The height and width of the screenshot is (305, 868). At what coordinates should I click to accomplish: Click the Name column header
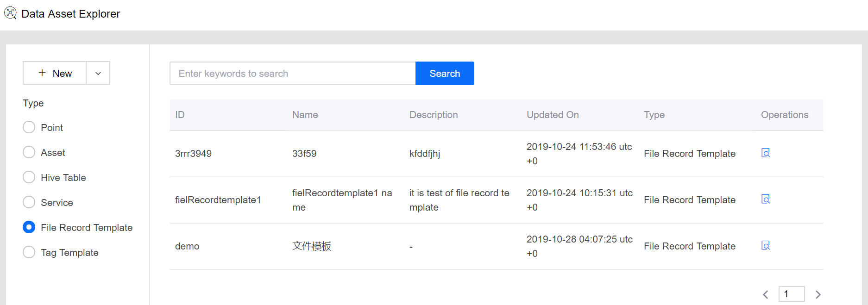click(305, 115)
